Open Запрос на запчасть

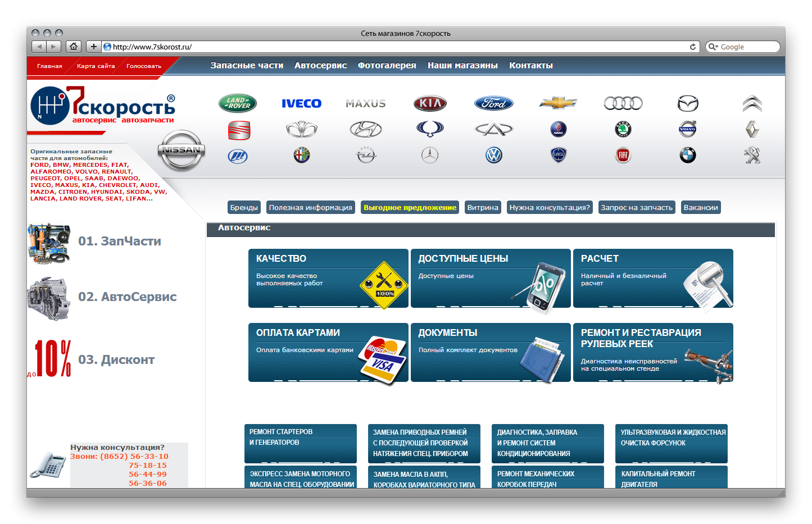(x=637, y=207)
